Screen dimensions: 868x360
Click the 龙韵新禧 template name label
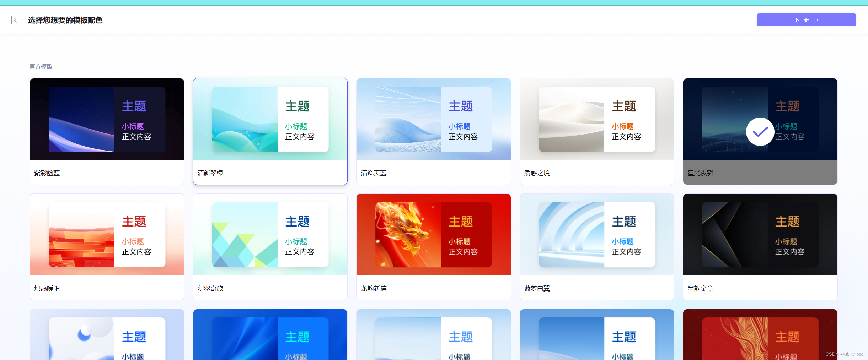(374, 289)
